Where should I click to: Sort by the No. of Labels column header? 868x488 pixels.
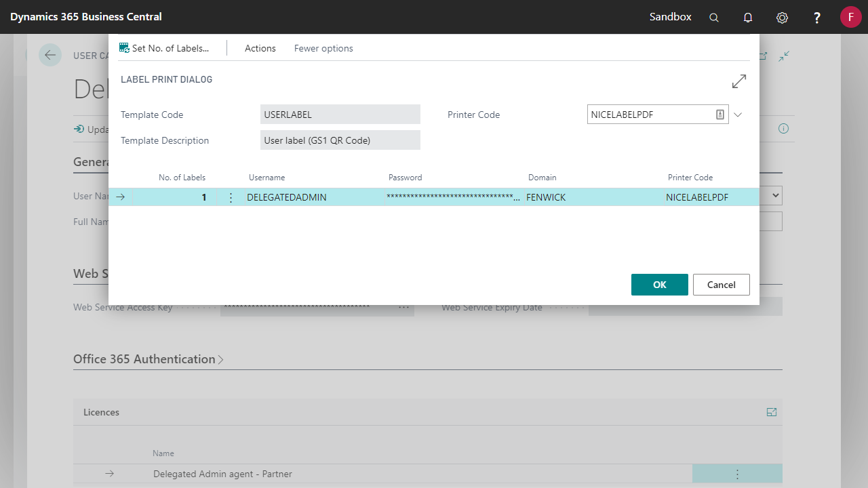pyautogui.click(x=182, y=178)
